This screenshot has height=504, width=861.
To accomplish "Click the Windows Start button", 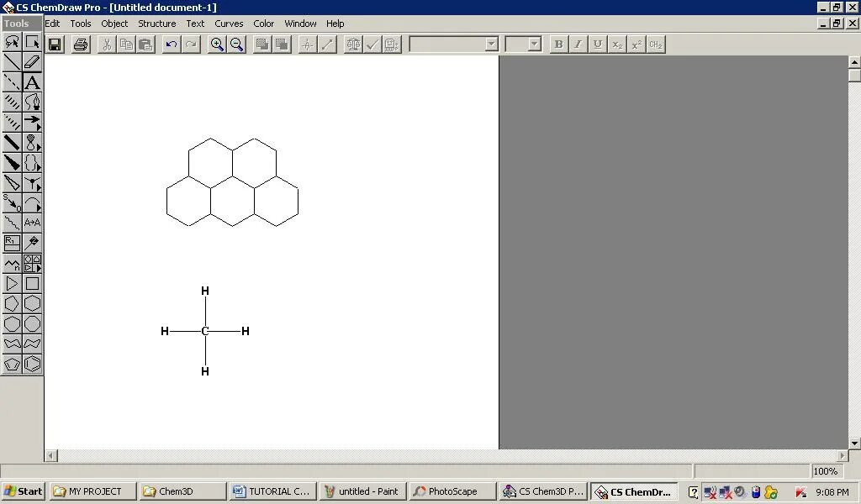I will click(x=23, y=491).
